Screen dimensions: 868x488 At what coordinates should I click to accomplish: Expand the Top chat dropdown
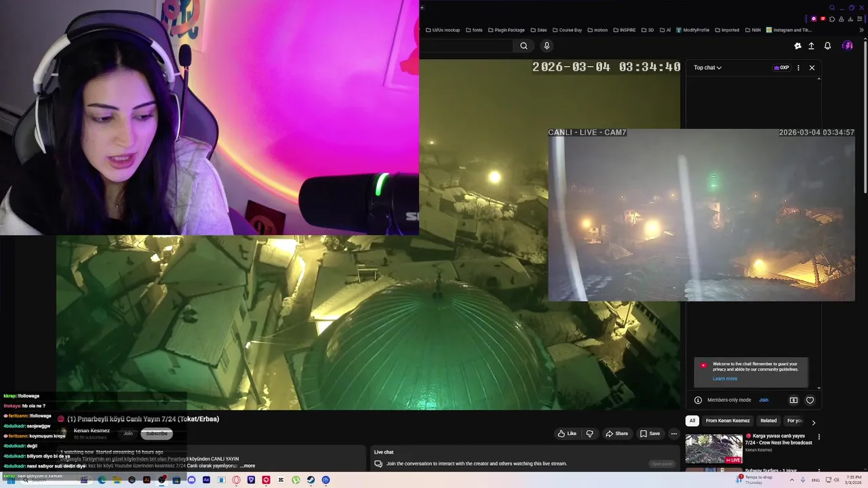(x=707, y=68)
